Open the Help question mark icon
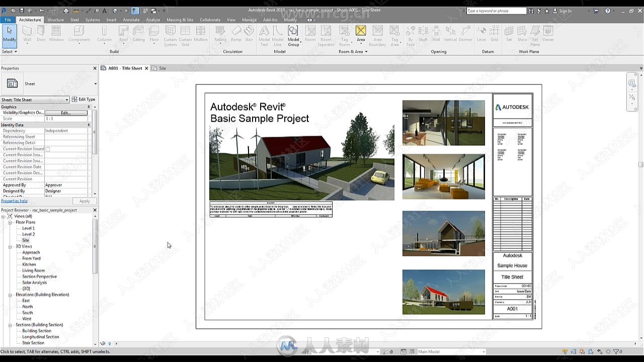The image size is (644, 362). (608, 11)
